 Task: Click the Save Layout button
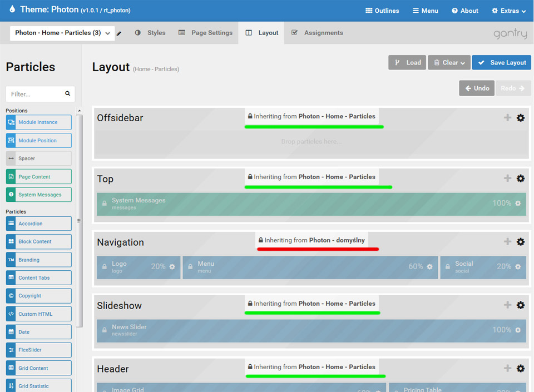502,63
